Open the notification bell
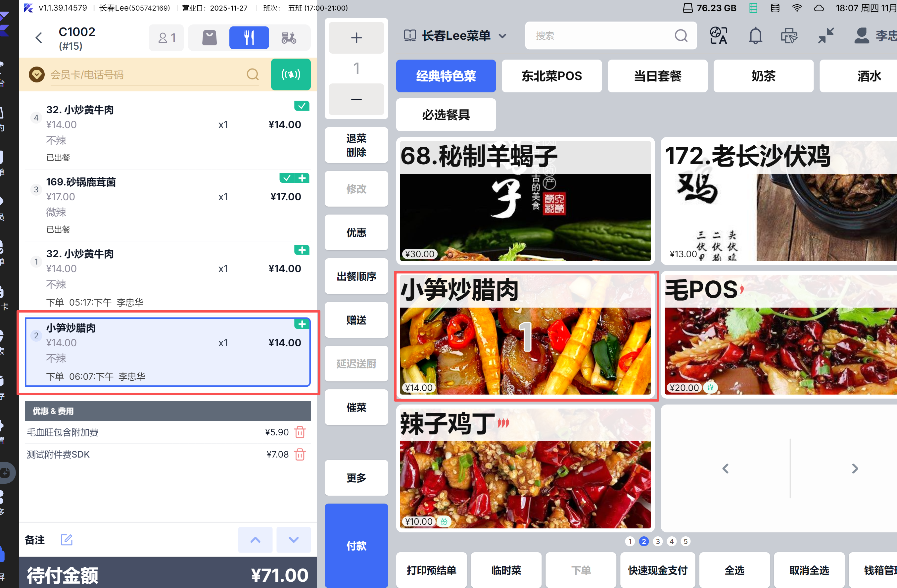 pyautogui.click(x=755, y=36)
